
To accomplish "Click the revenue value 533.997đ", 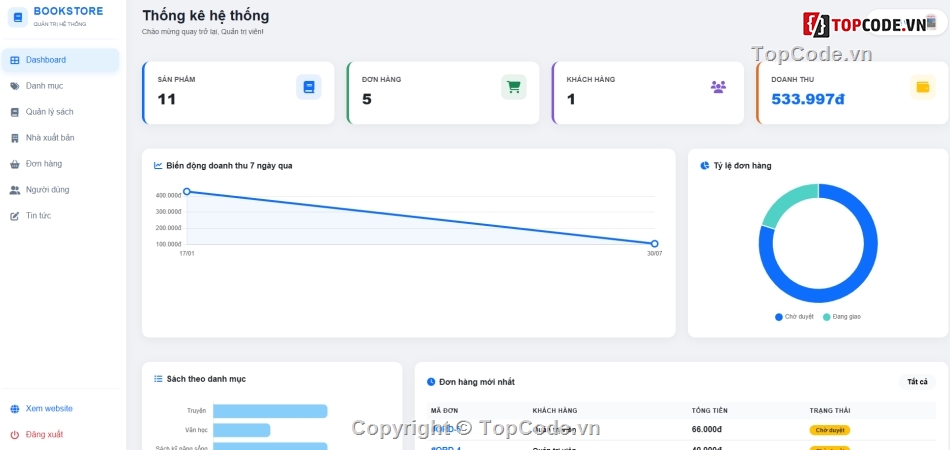I will 808,99.
